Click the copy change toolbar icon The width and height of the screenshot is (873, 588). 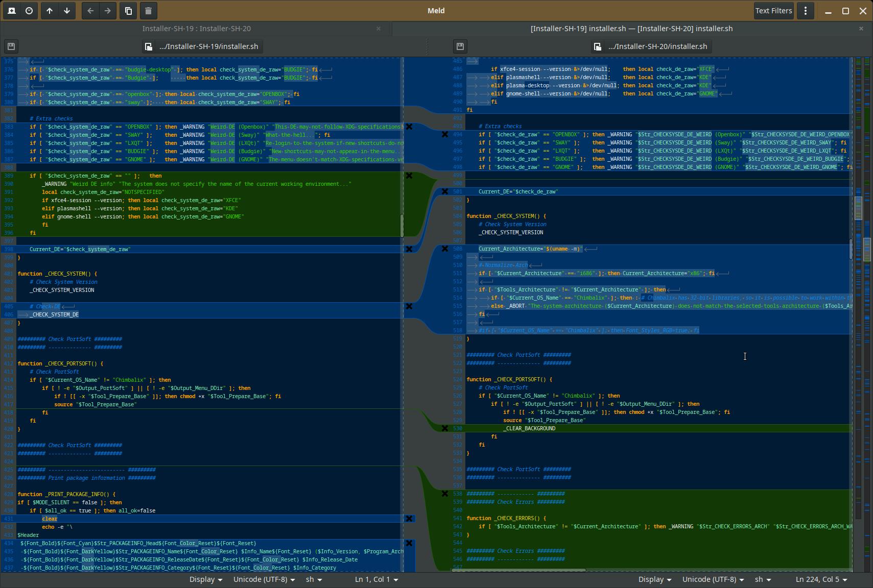pos(129,11)
